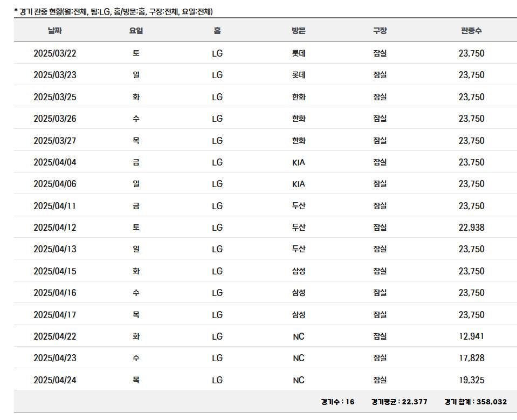Image resolution: width=517 pixels, height=420 pixels.
Task: Click KIA in the 2025/04/06 row
Action: pos(298,184)
